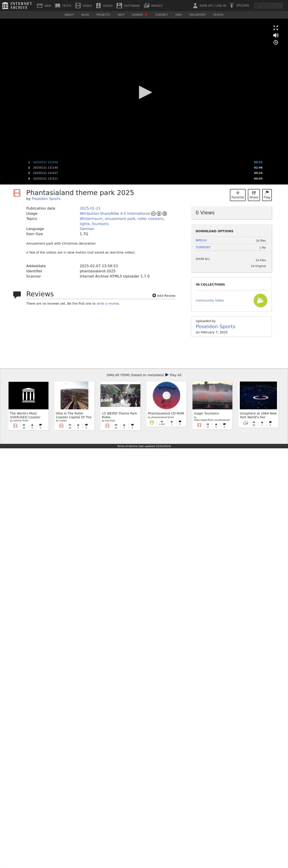Open publication date 2025-01-21 link
This screenshot has height=868, width=288.
[x=90, y=208]
